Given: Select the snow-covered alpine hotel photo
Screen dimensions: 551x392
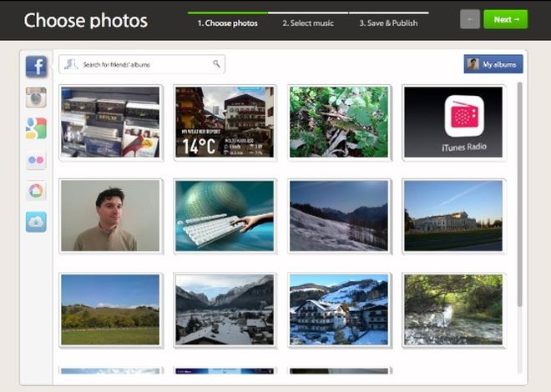Looking at the screenshot, I should point(339,310).
